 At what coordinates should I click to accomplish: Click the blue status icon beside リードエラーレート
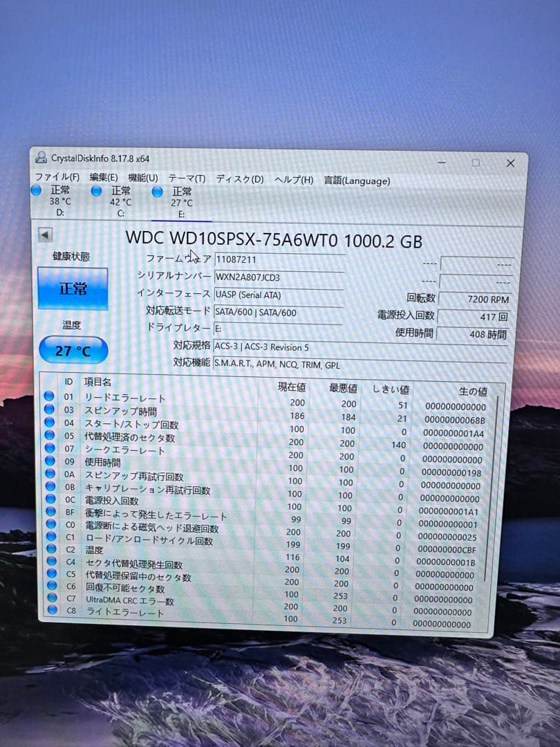coord(48,398)
